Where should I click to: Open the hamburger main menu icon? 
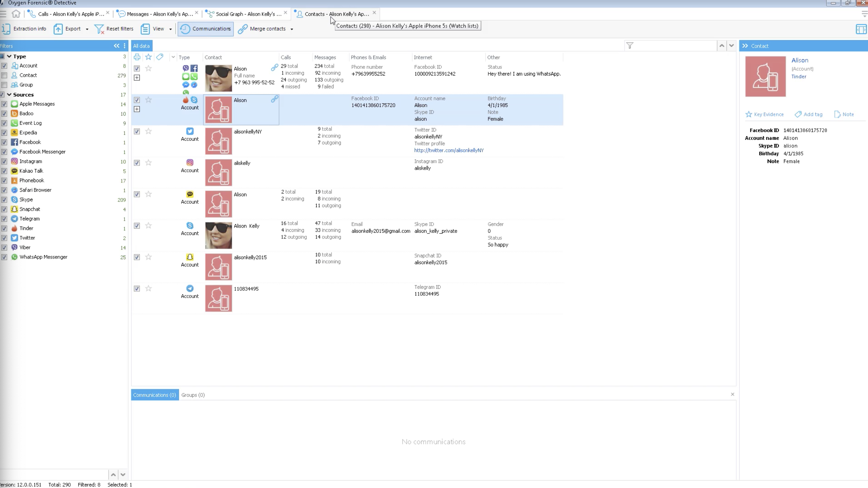(3, 14)
